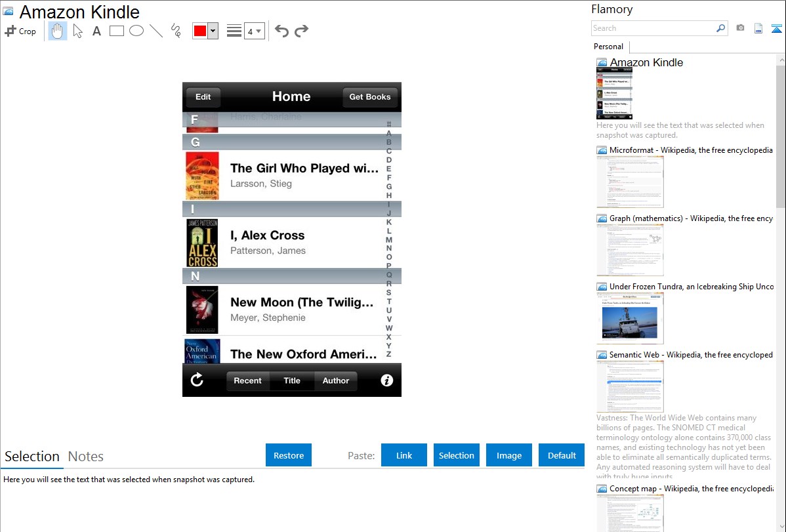Select the Author sort segment
This screenshot has width=786, height=532.
(336, 380)
